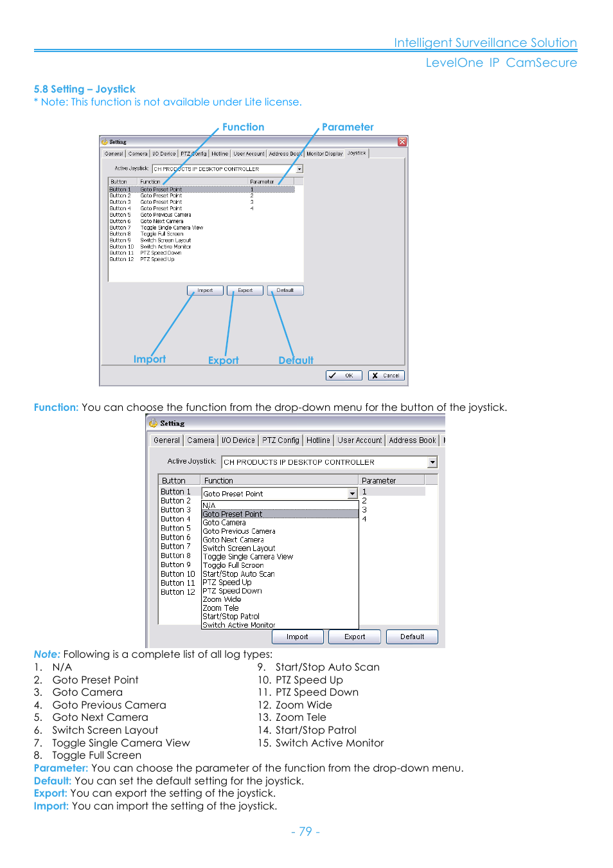Screen dimensions: 613x868
Task: Click the Cancel button with X icon
Action: pos(386,375)
